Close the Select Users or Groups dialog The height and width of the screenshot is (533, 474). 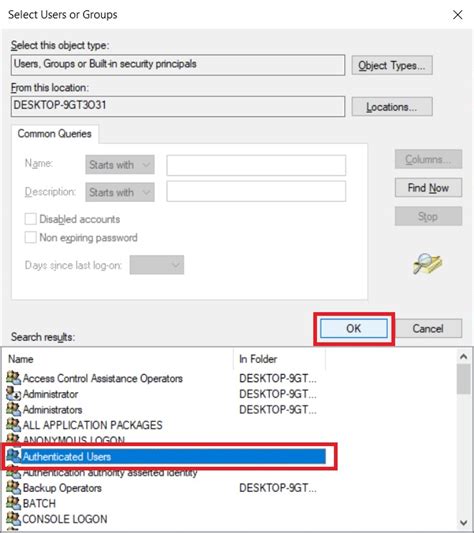458,15
